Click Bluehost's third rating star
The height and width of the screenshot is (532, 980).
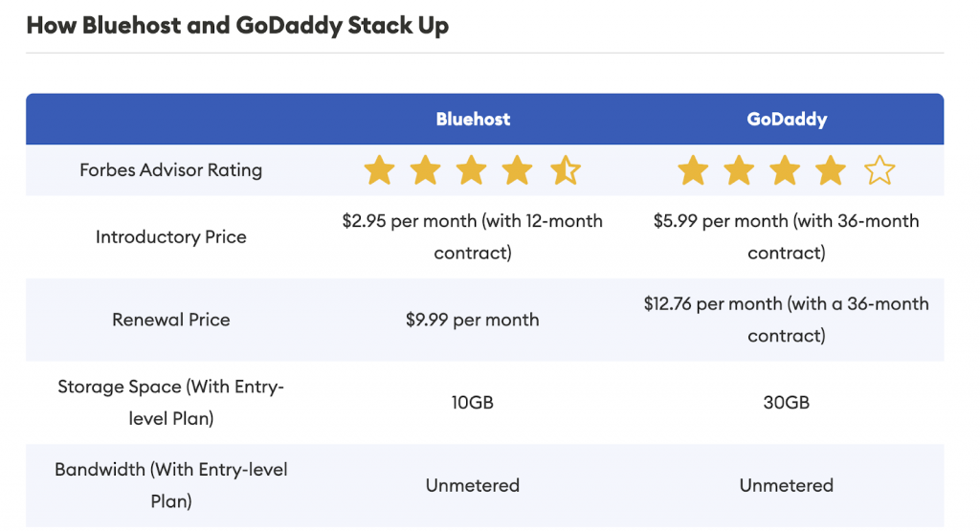[471, 170]
